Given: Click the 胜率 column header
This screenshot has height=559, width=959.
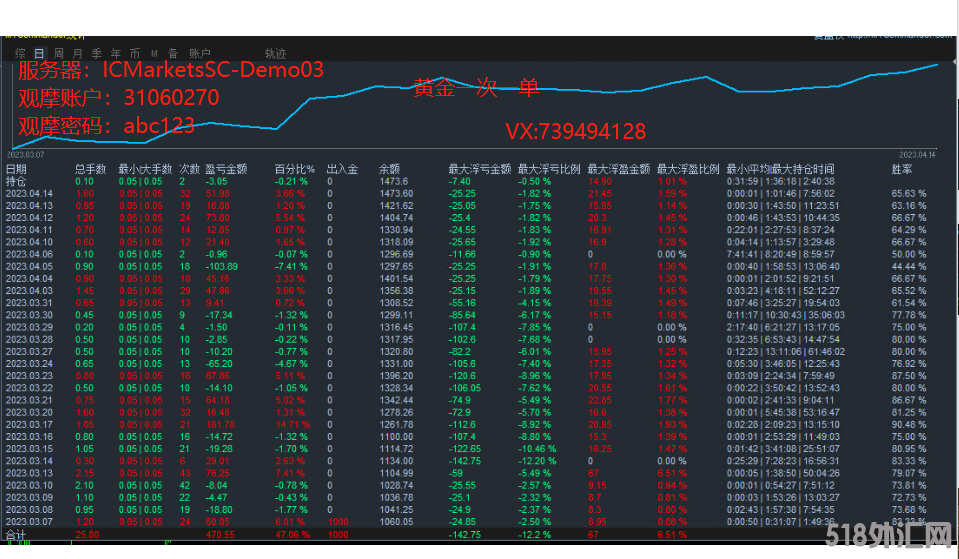Looking at the screenshot, I should click(902, 169).
